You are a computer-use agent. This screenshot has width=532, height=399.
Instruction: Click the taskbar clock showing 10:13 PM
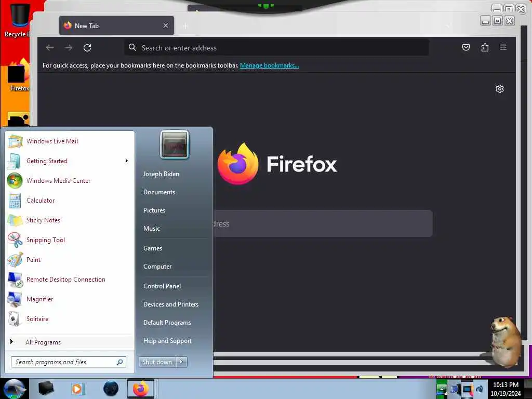[506, 389]
